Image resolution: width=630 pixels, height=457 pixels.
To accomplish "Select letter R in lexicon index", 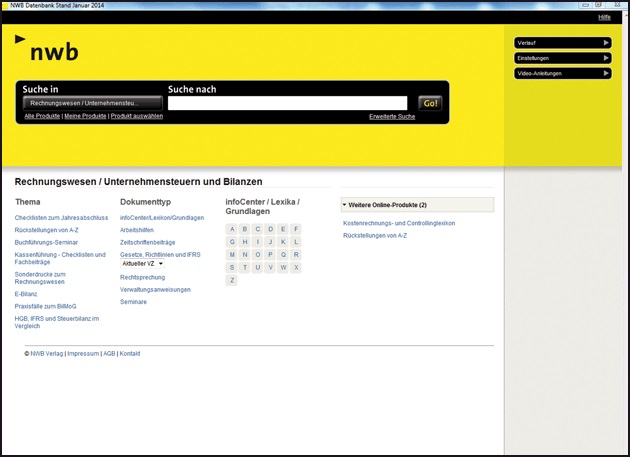I will 296,255.
